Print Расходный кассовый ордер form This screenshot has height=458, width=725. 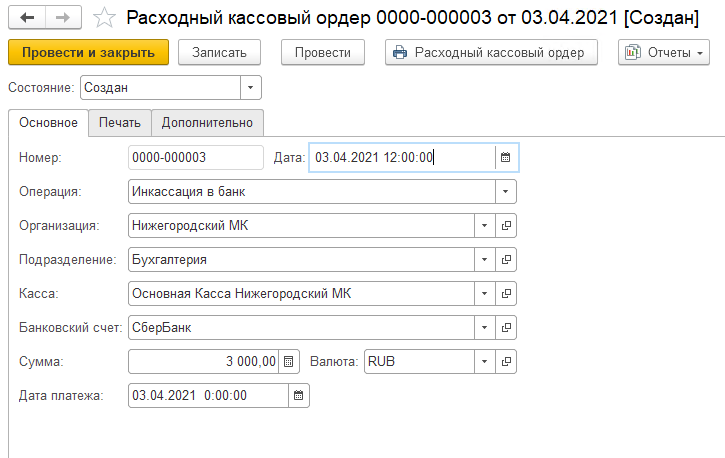coord(490,52)
